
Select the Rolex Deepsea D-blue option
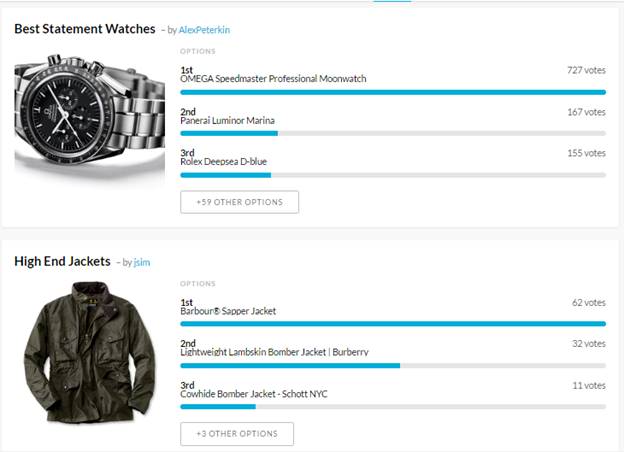pyautogui.click(x=223, y=161)
